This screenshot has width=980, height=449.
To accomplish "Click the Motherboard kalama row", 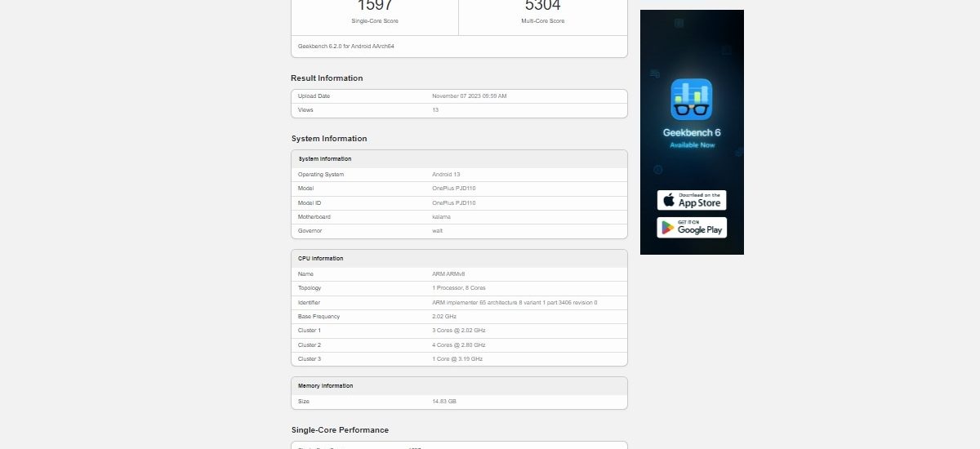I will (x=459, y=217).
